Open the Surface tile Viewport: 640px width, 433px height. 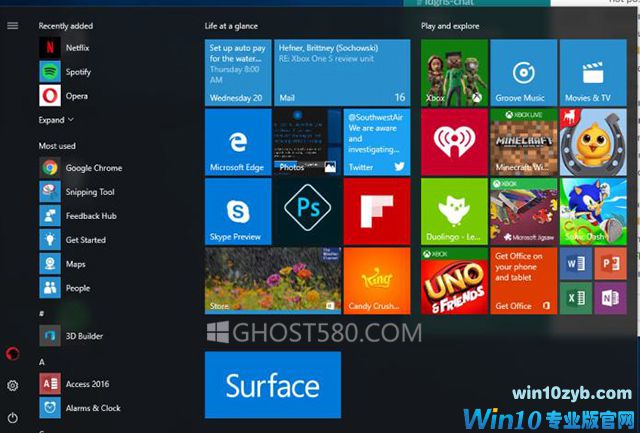tap(273, 385)
